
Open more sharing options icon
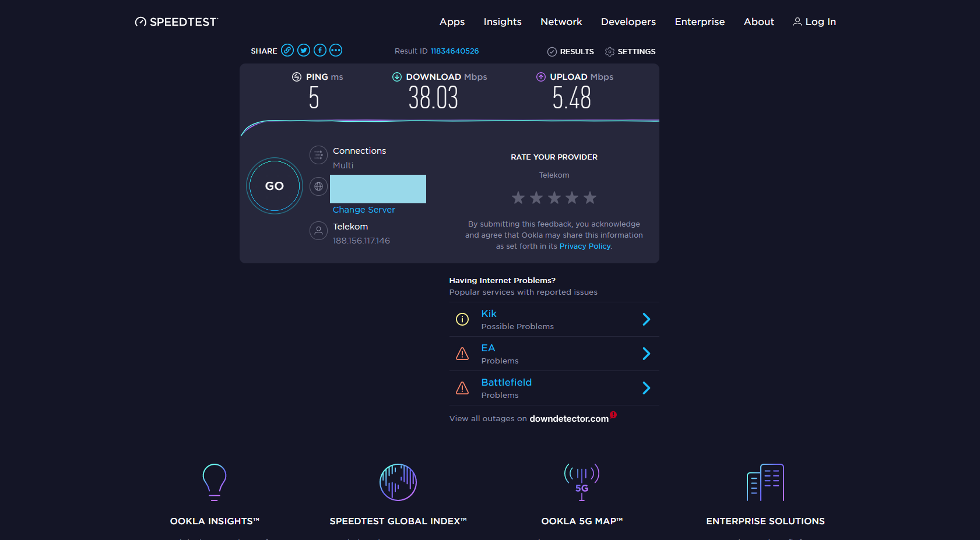click(336, 50)
